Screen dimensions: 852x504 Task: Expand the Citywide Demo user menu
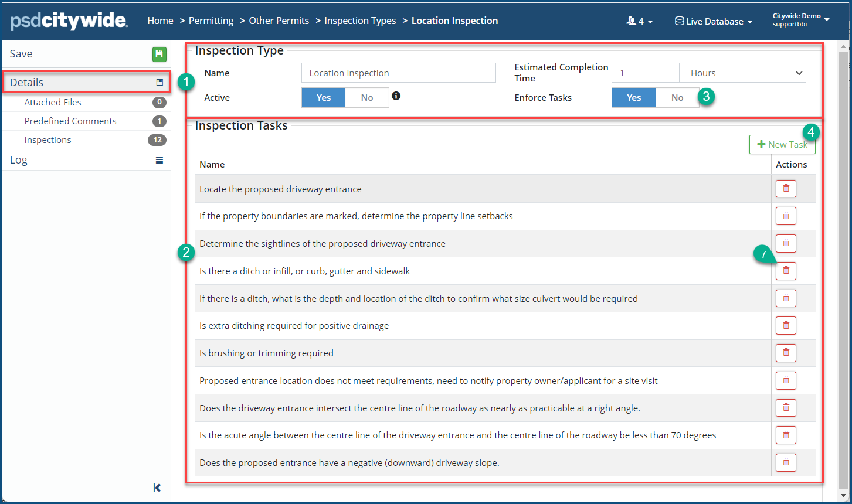coord(801,20)
